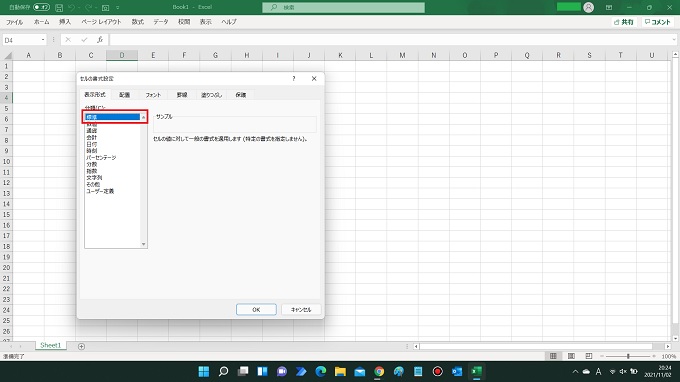This screenshot has height=382, width=680.
Task: Select 時刻 in the category list
Action: (92, 151)
